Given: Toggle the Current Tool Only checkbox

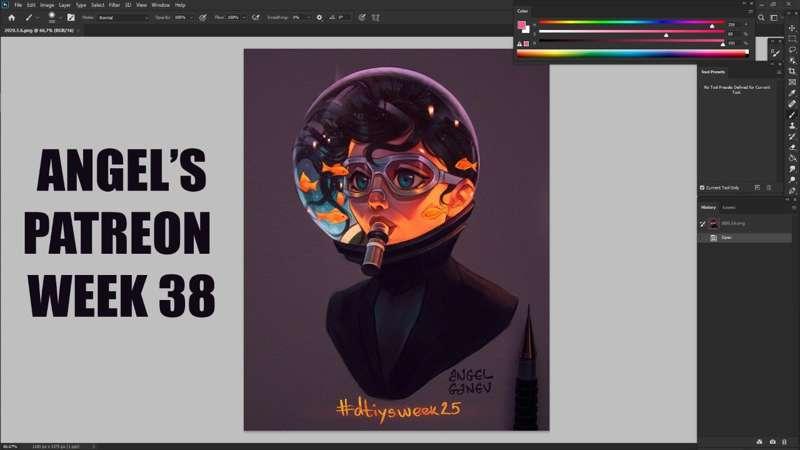Looking at the screenshot, I should pos(702,188).
